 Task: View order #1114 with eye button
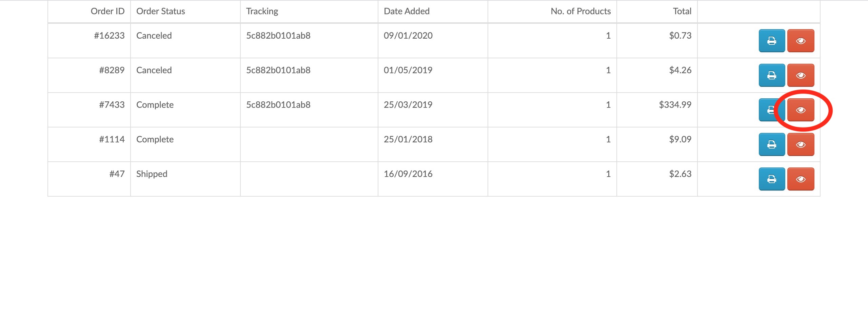pyautogui.click(x=801, y=144)
